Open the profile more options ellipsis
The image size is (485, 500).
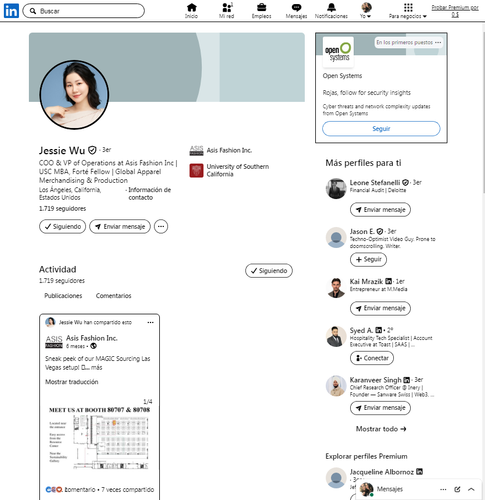coord(161,227)
